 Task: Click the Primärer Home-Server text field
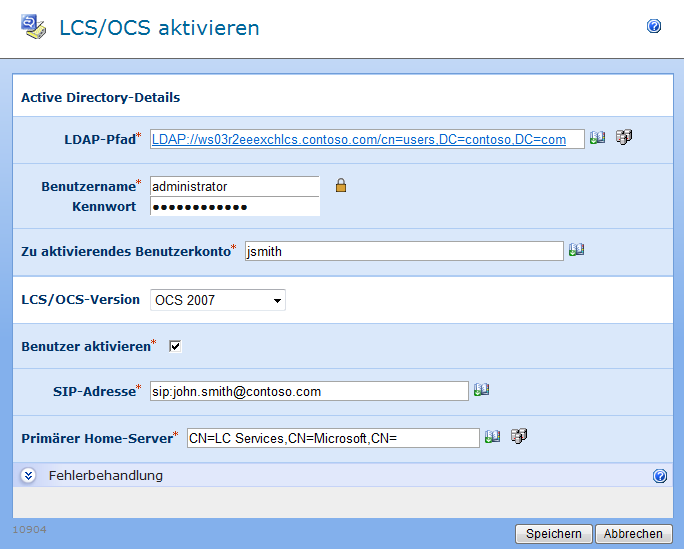pyautogui.click(x=333, y=438)
